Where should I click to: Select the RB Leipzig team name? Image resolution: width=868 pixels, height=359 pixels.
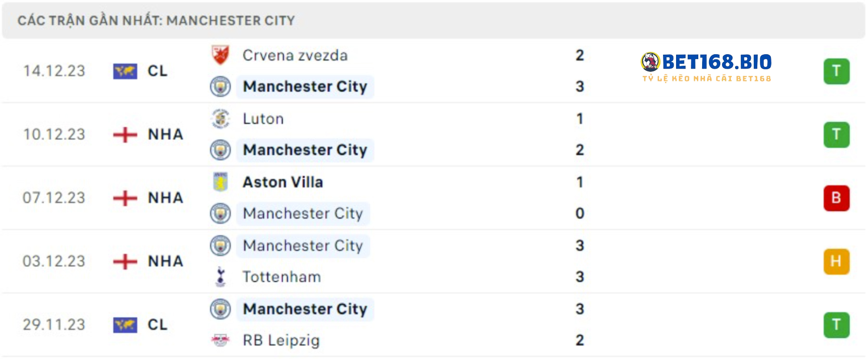[281, 340]
